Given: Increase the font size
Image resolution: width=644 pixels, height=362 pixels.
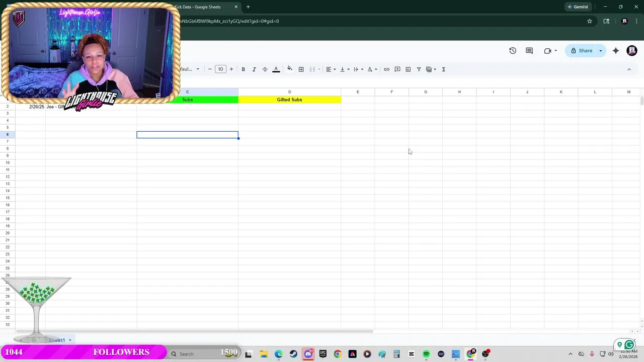Looking at the screenshot, I should pos(231,69).
